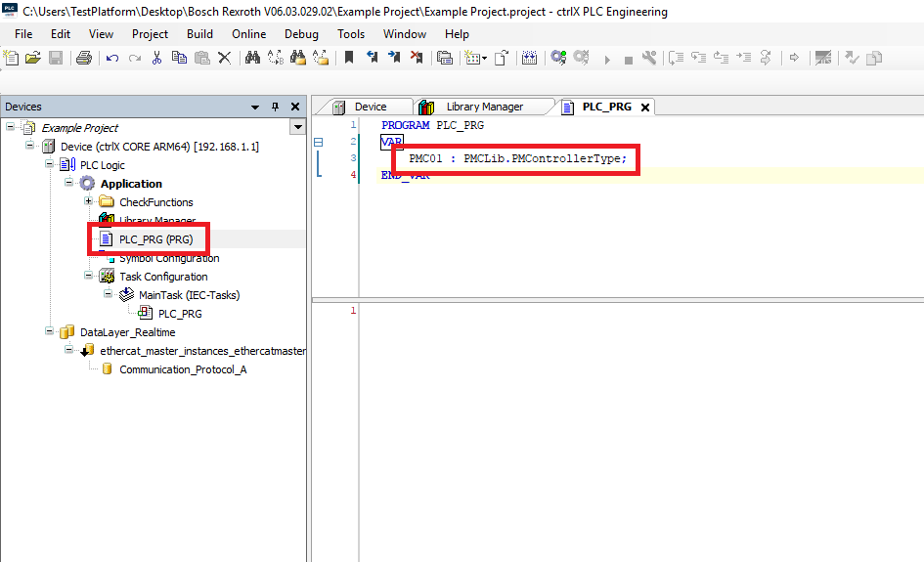The height and width of the screenshot is (562, 924).
Task: Click the Login gear icon in toolbar
Action: (x=558, y=59)
